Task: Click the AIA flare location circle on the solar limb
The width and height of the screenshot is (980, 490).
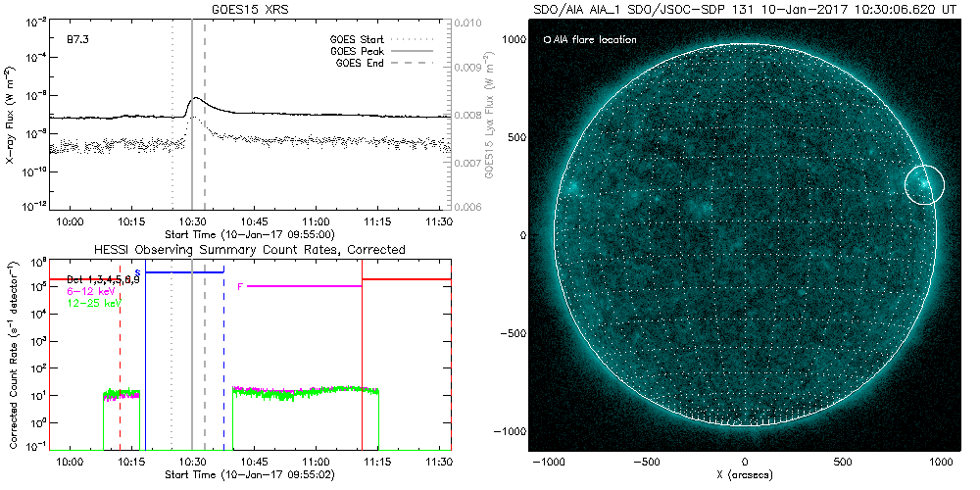Action: [923, 184]
